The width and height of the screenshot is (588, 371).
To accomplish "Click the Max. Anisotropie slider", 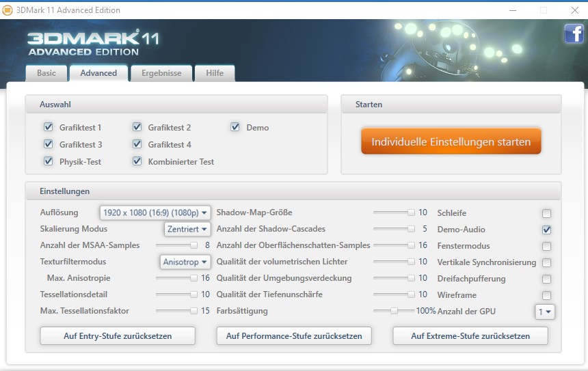I will 176,278.
